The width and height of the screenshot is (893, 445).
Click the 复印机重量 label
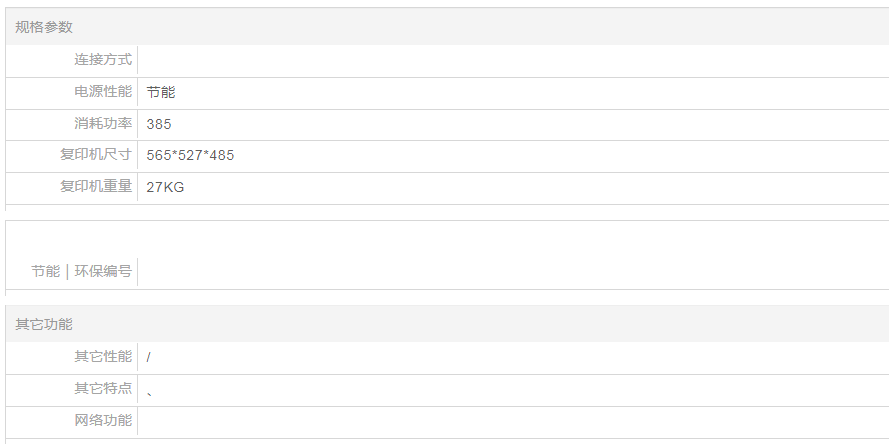pyautogui.click(x=96, y=187)
